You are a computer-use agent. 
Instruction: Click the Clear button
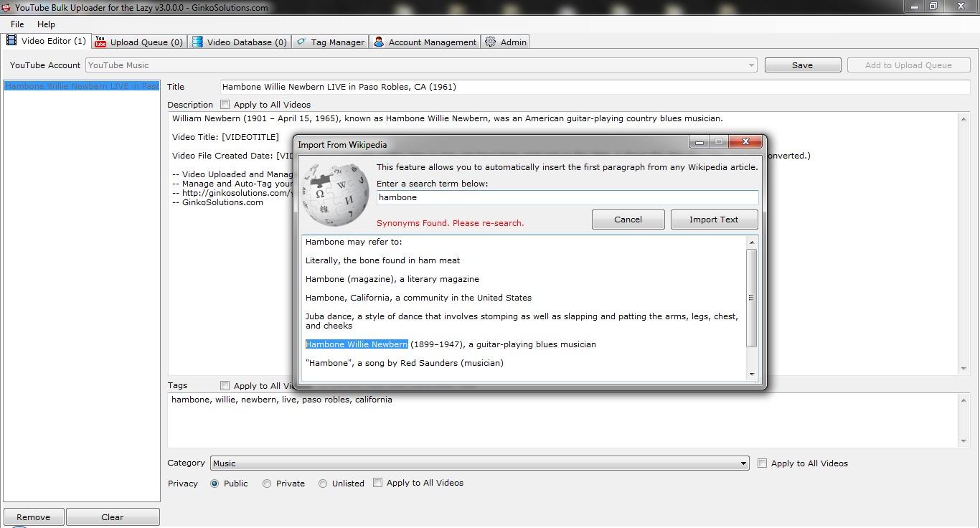113,517
